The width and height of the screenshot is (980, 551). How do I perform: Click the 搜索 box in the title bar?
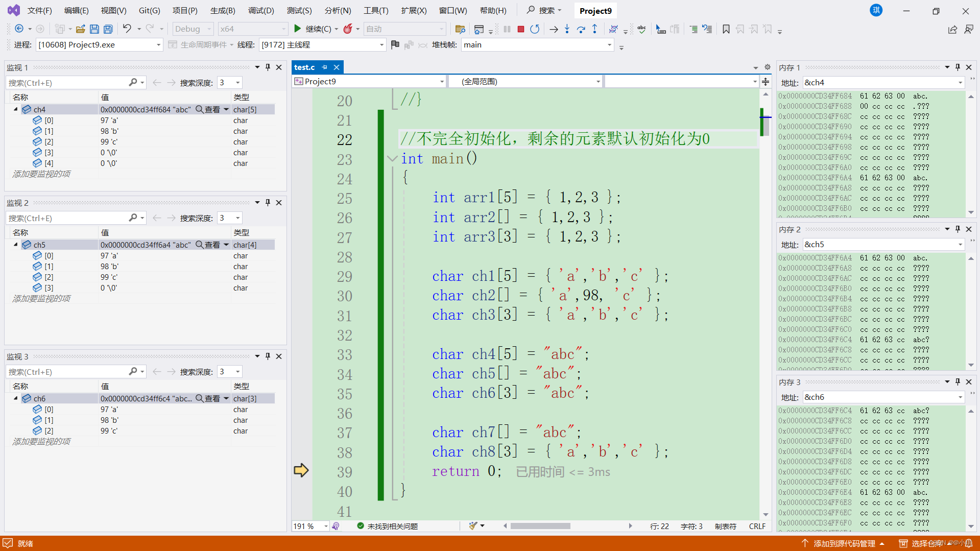544,10
